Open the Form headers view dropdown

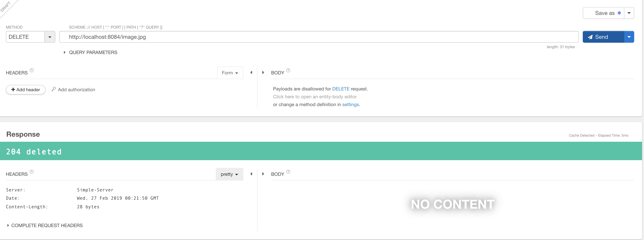click(230, 73)
